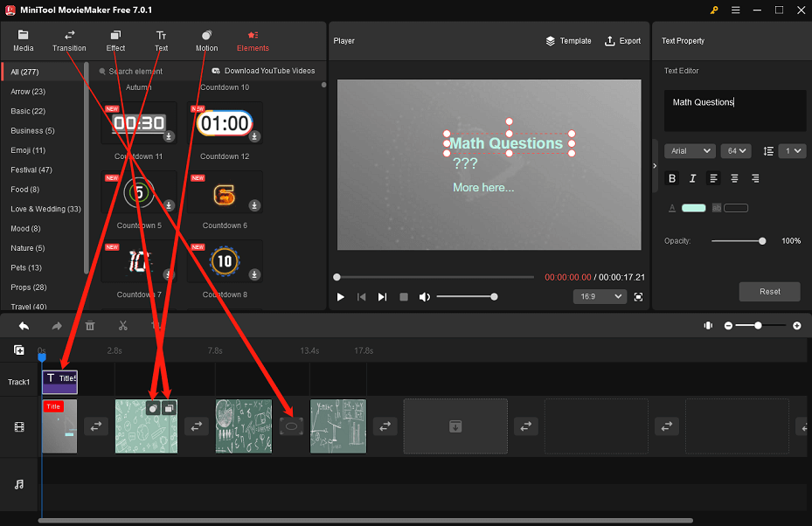Viewport: 812px width, 526px height.
Task: Mute the player volume speaker icon
Action: [425, 297]
